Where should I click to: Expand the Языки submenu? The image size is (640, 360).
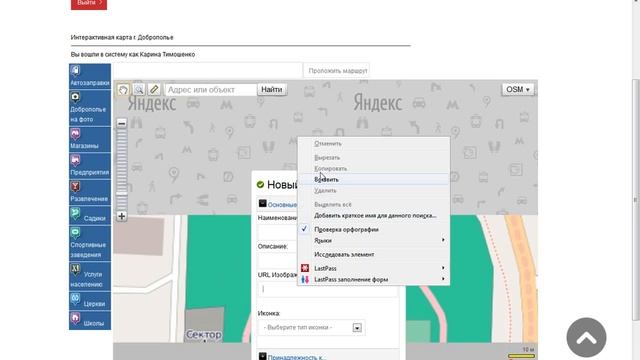point(374,240)
